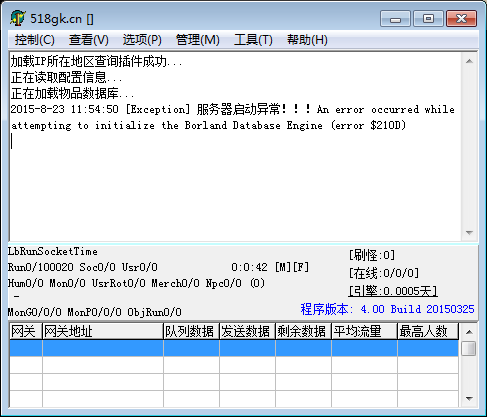Open the 帮助(H) menu
Screen dimensions: 487x417
point(307,40)
